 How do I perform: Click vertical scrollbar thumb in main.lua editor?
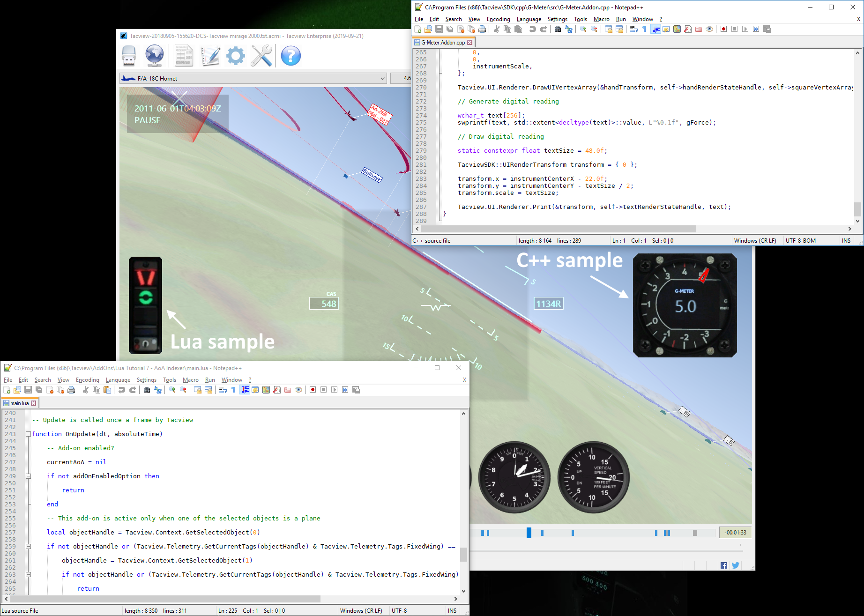(x=463, y=555)
